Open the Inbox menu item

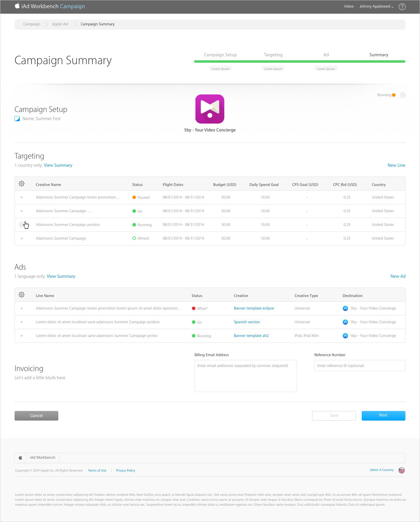(349, 6)
